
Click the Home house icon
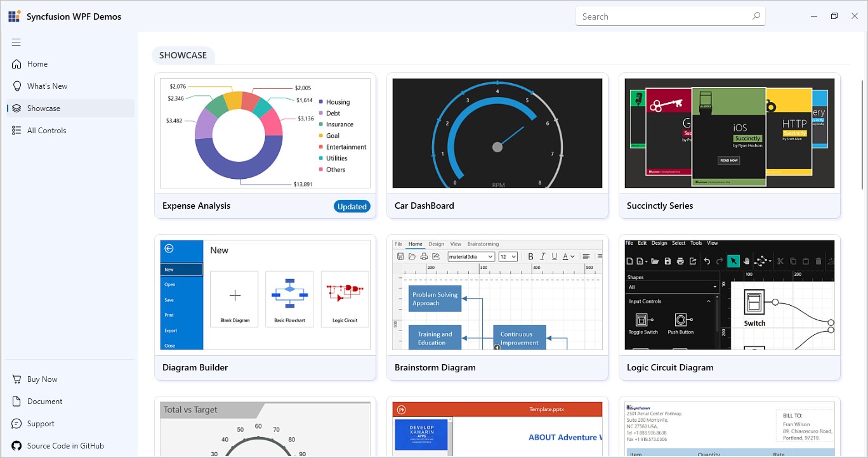16,64
